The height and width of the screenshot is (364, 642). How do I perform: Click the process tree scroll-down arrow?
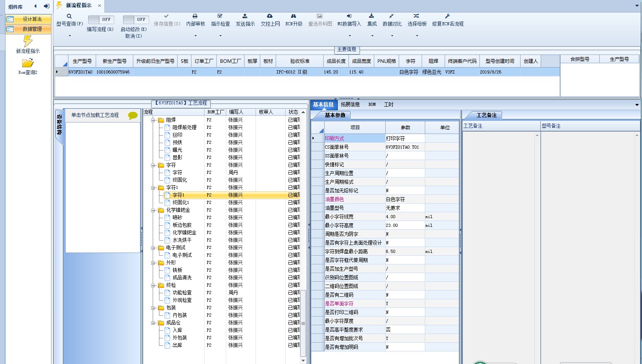tap(303, 360)
